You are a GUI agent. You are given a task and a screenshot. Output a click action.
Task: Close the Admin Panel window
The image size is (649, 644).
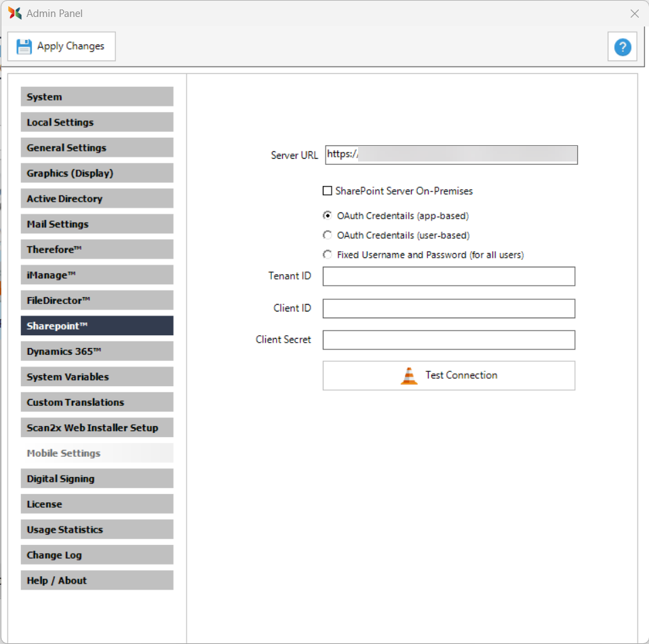(x=634, y=14)
